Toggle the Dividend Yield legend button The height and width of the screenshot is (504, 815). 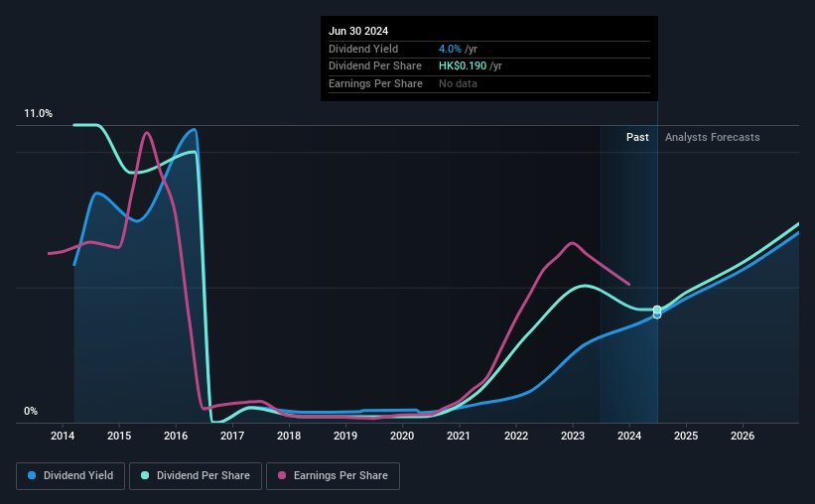[x=70, y=476]
